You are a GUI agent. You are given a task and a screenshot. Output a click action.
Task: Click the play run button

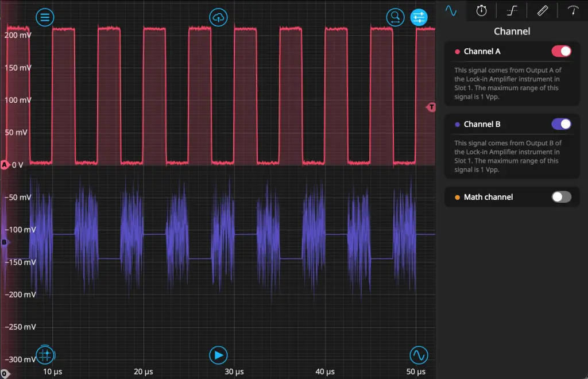click(218, 355)
